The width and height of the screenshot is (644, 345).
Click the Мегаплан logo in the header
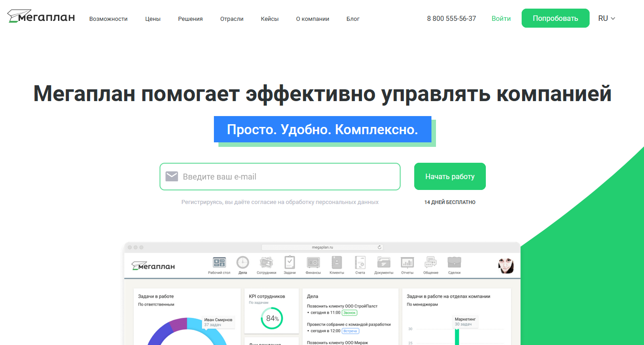point(41,17)
